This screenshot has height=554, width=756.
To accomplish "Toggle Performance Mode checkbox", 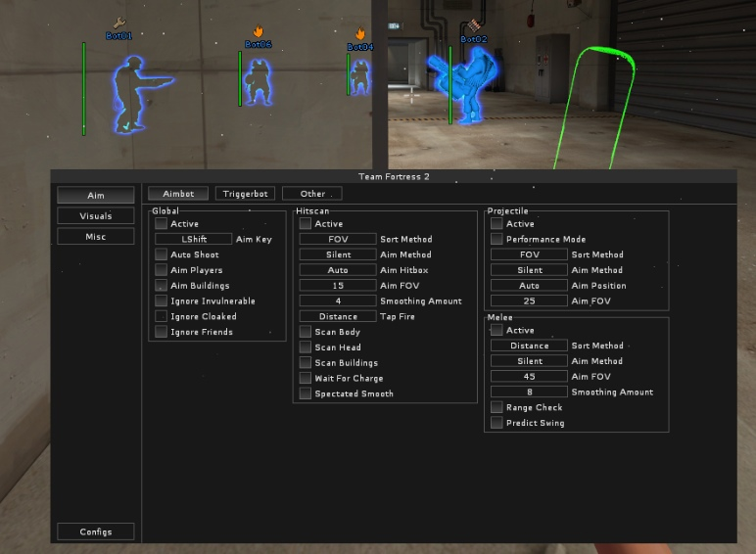I will tap(496, 239).
